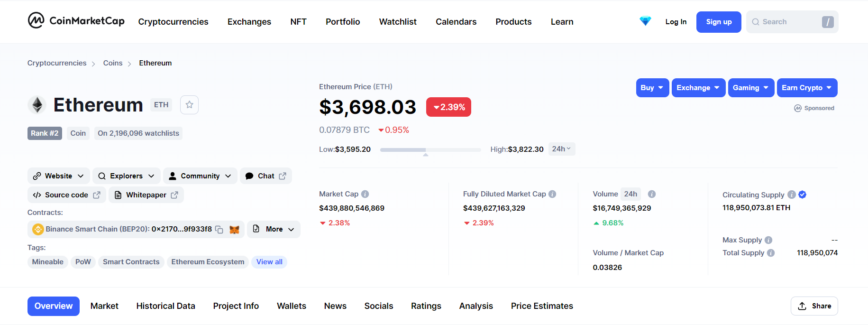This screenshot has width=868, height=325.
Task: Click the Ethereum coin logo
Action: click(37, 105)
